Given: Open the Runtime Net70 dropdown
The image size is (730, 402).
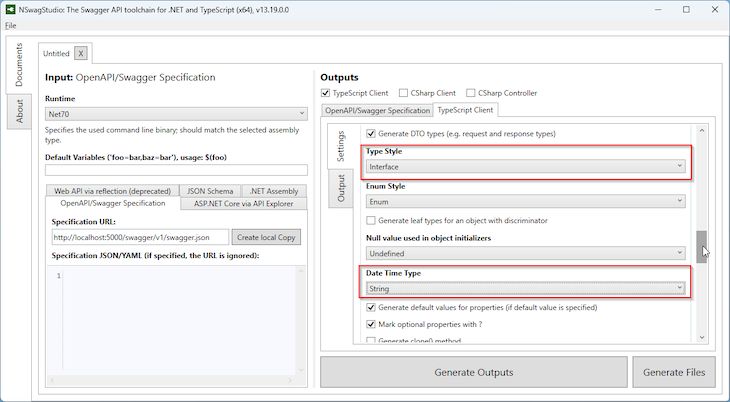Looking at the screenshot, I should [176, 114].
